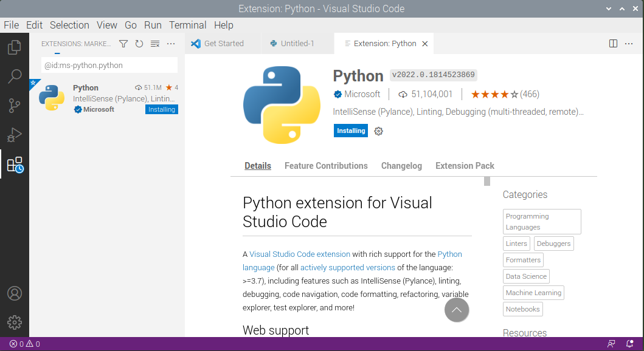Select the Changelog tab
The width and height of the screenshot is (644, 351).
[x=401, y=166]
